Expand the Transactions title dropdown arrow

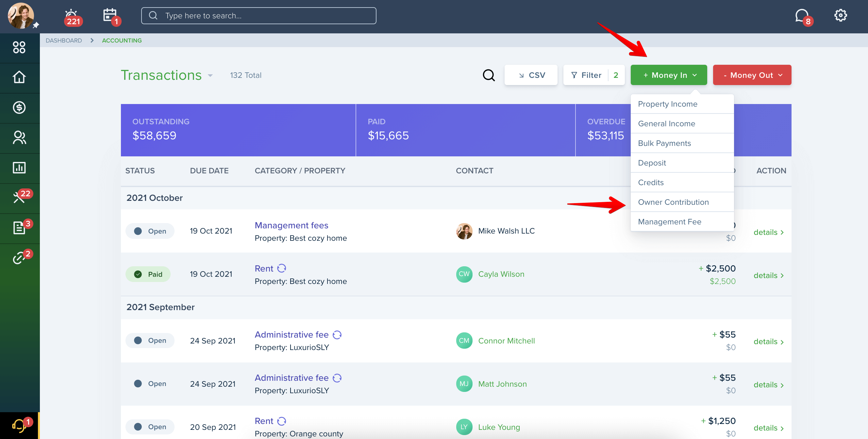coord(210,76)
